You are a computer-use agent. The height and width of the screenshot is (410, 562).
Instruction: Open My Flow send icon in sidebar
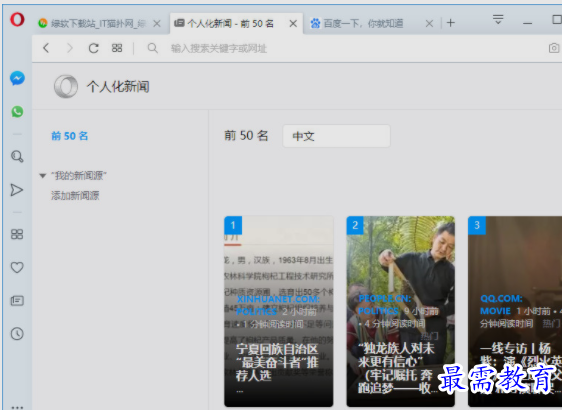[x=16, y=190]
